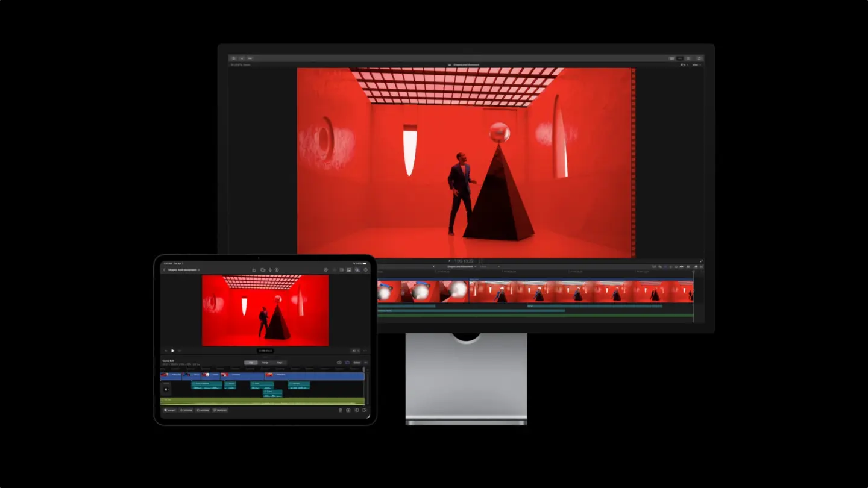The height and width of the screenshot is (488, 868).
Task: Click the share icon in Mac toolbar top right
Action: tap(699, 58)
